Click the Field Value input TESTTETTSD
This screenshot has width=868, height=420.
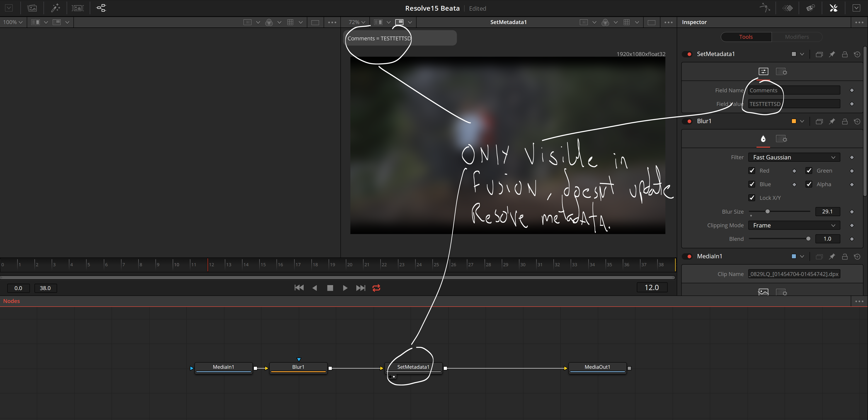pyautogui.click(x=794, y=104)
